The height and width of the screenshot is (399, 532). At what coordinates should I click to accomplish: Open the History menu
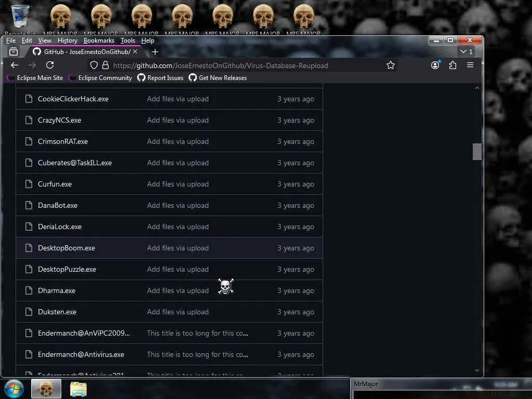68,41
